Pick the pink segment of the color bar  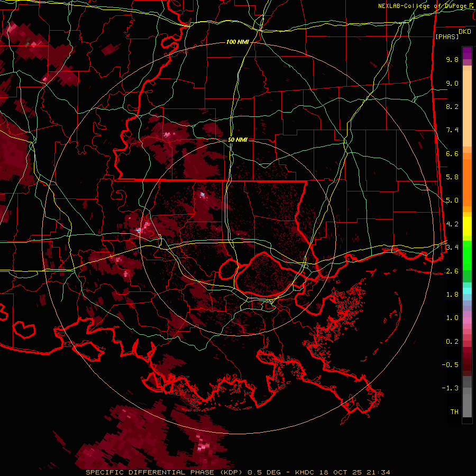click(x=467, y=321)
